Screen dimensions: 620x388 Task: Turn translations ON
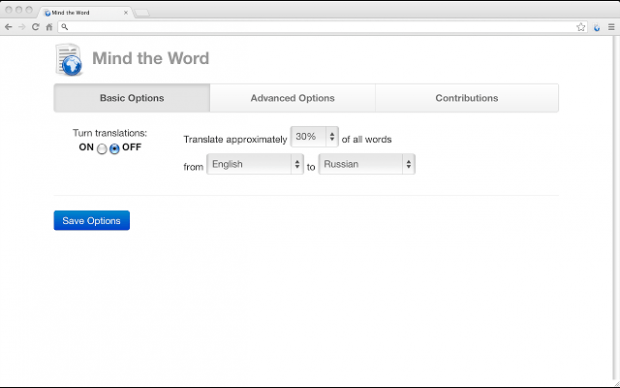pyautogui.click(x=102, y=149)
